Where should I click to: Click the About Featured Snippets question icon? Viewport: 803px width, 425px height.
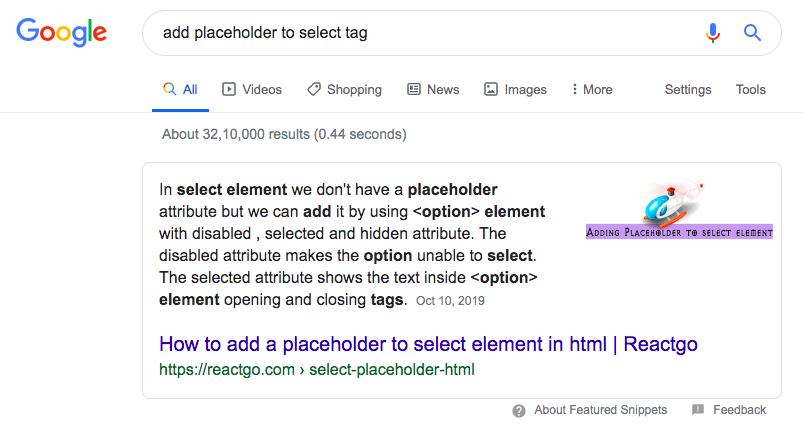(x=519, y=411)
